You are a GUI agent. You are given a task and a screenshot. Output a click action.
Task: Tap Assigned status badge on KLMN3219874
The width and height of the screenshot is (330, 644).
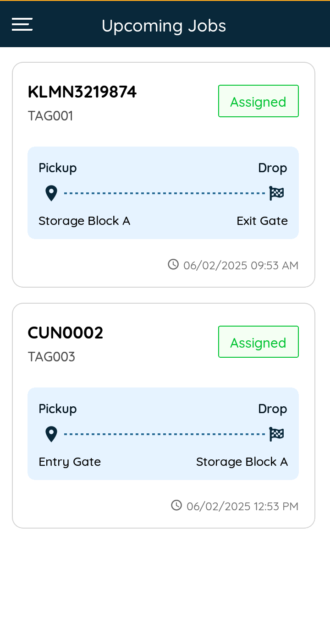click(258, 101)
